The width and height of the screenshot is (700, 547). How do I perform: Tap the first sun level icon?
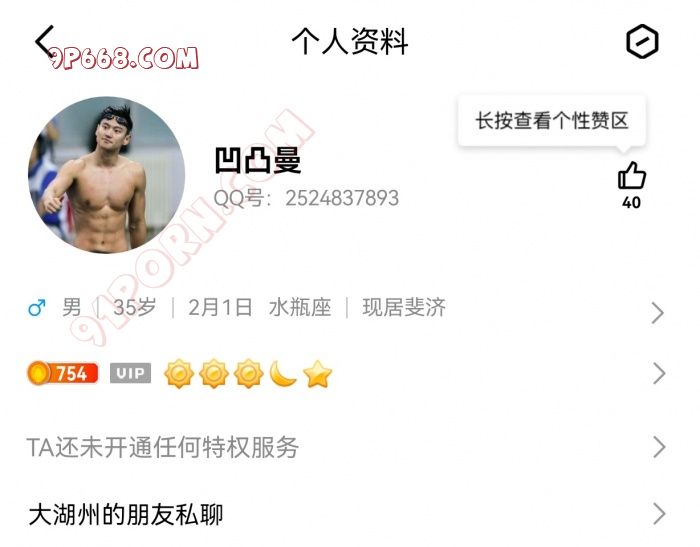pos(179,374)
